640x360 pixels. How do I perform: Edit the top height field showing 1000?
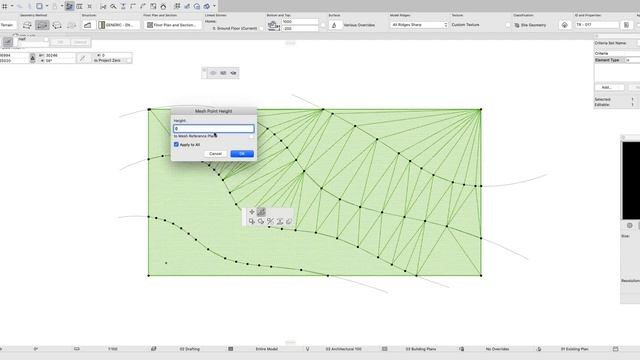coord(300,22)
